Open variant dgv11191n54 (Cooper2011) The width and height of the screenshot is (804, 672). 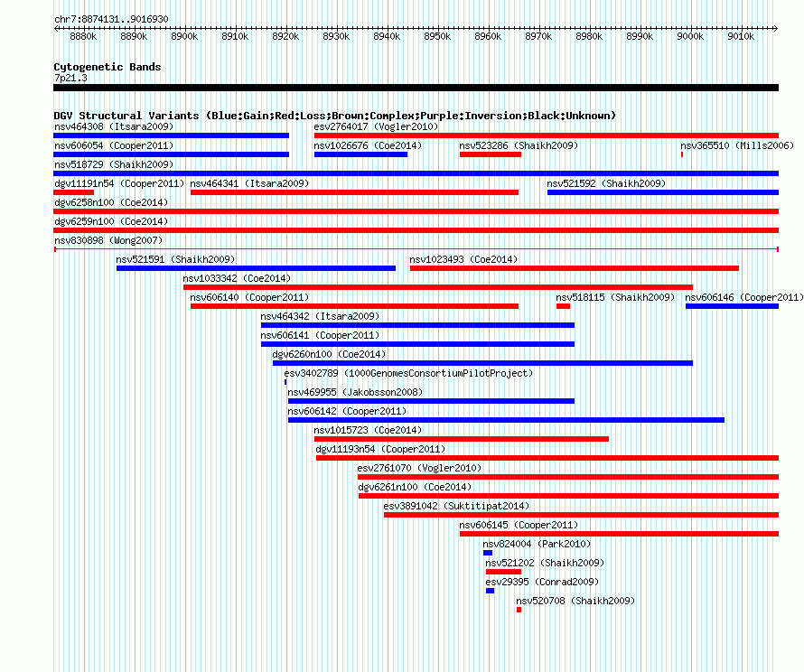[x=119, y=183]
